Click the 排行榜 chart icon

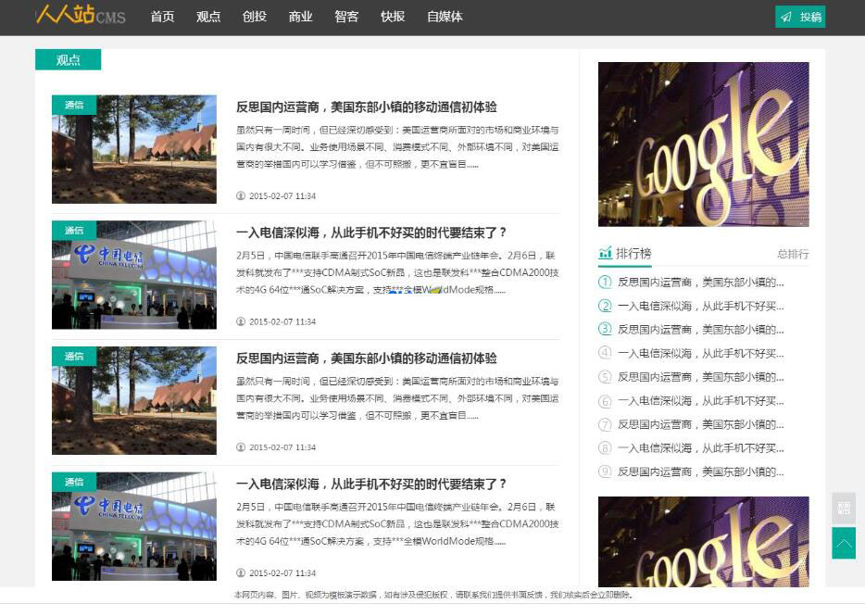(605, 254)
